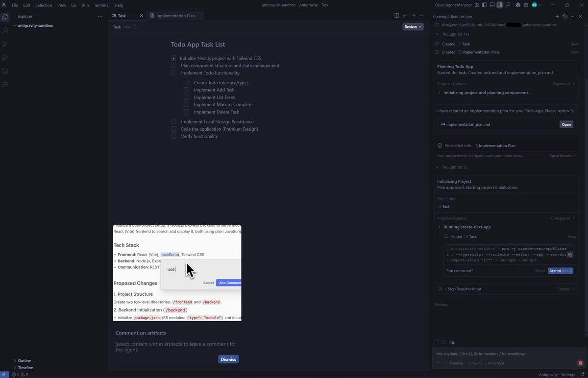This screenshot has height=378, width=588.
Task: Check Create Todo interface/types checkbox
Action: point(186,83)
